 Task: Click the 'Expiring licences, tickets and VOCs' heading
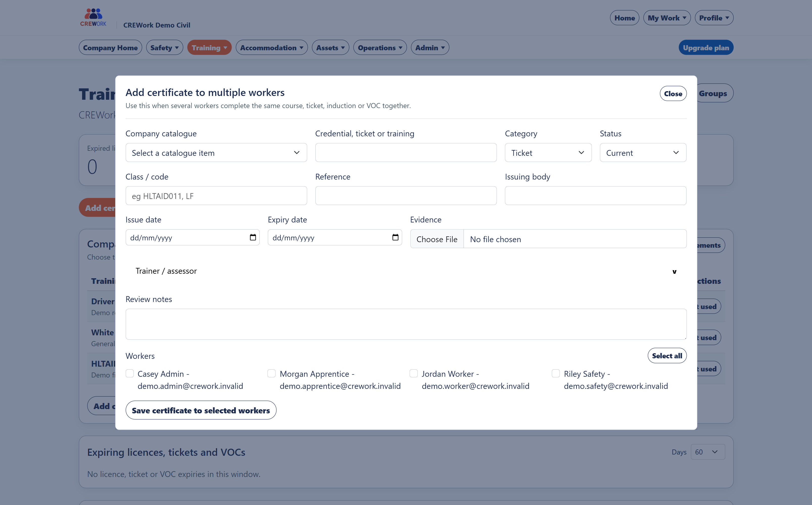166,452
